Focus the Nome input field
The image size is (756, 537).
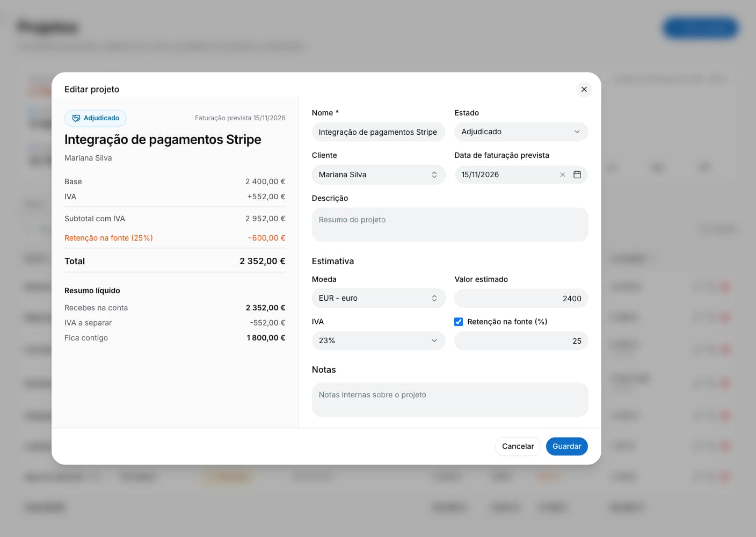(379, 132)
